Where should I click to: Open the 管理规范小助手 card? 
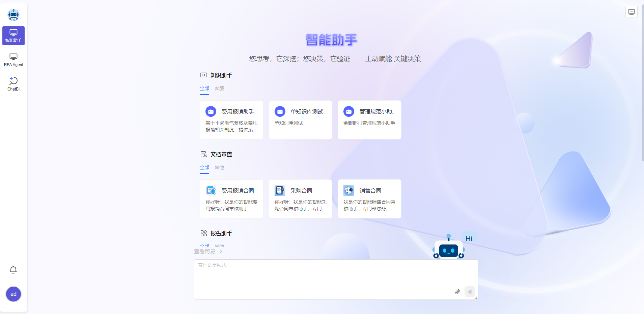pyautogui.click(x=369, y=120)
